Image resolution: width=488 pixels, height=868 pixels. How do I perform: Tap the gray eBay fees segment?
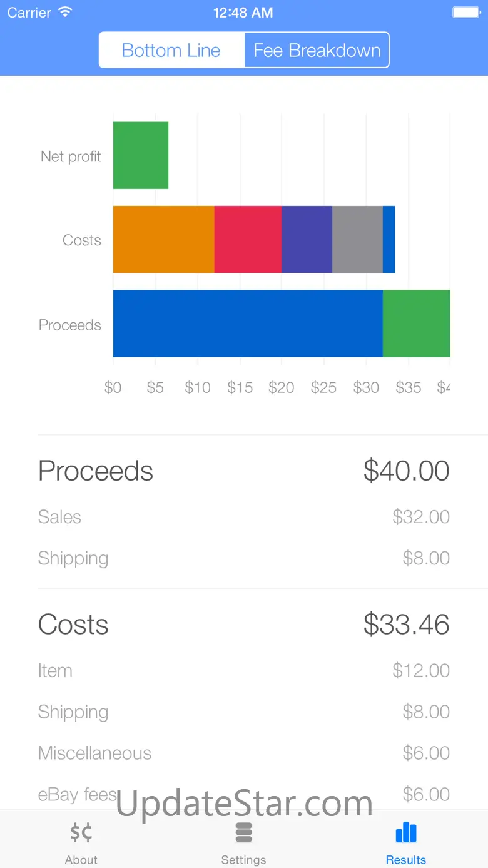point(357,239)
